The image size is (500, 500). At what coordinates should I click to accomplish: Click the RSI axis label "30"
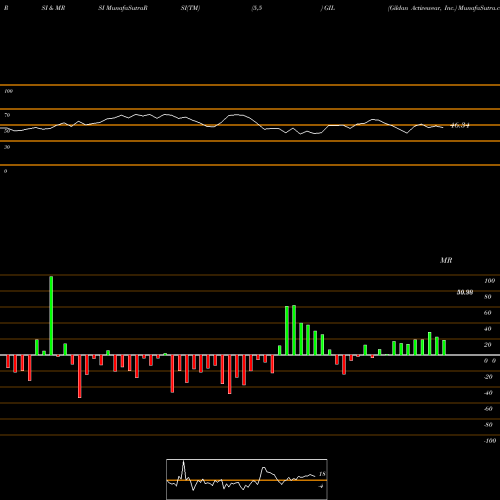(x=7, y=147)
